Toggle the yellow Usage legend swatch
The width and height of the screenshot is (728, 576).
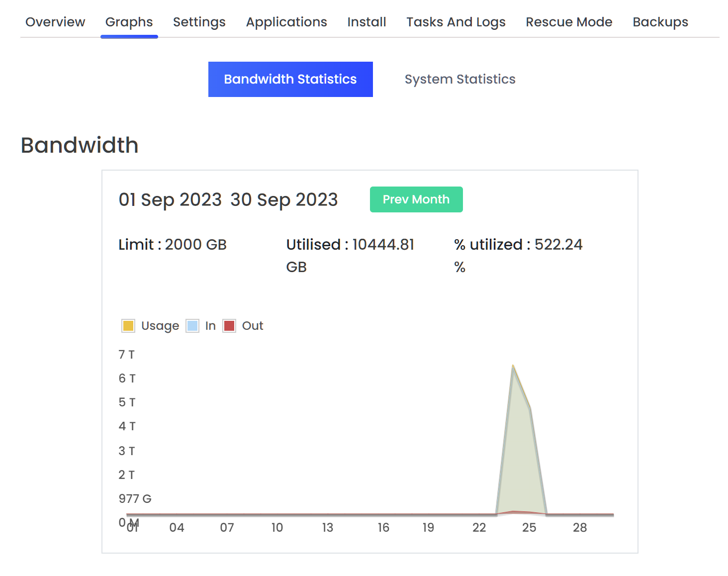[x=128, y=326]
